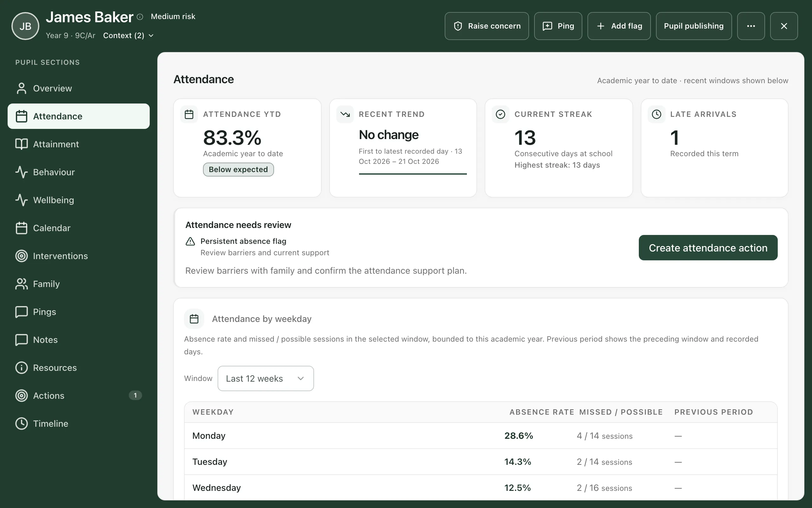Send a Ping to the pupil
The image size is (812, 508).
tap(558, 26)
